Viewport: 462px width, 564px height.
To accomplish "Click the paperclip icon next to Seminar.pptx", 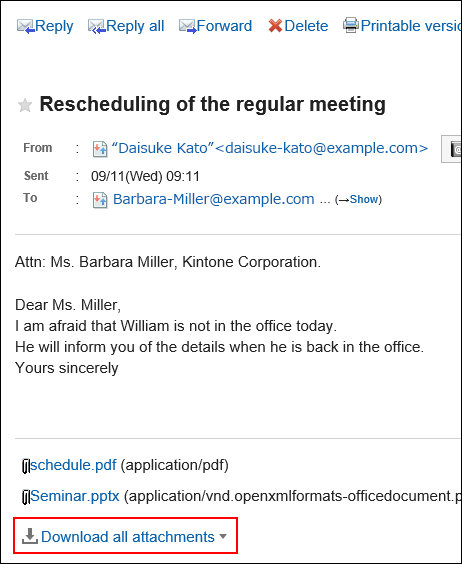I will click(26, 497).
